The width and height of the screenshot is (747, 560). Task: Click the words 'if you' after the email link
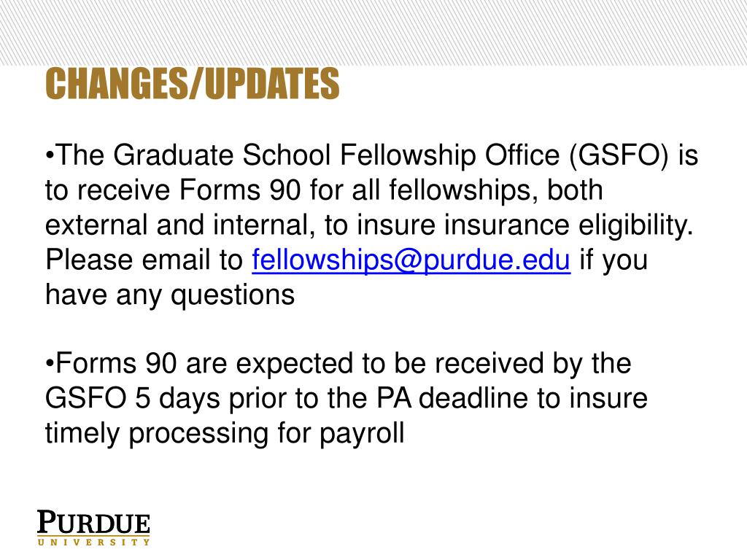pyautogui.click(x=614, y=260)
